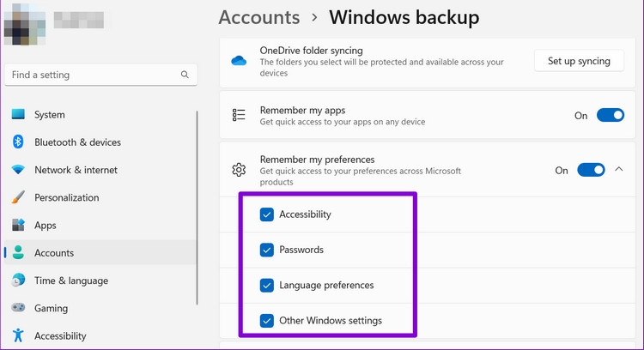
Task: Open System settings in sidebar
Action: pos(100,114)
